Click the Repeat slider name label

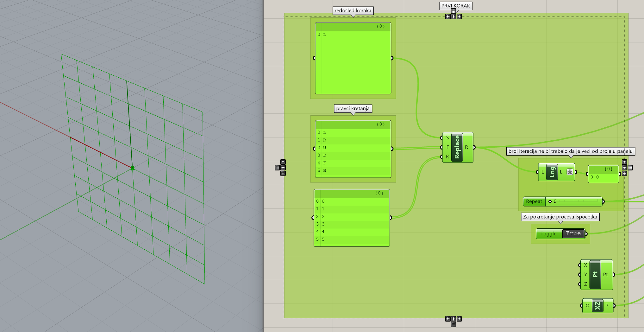534,201
